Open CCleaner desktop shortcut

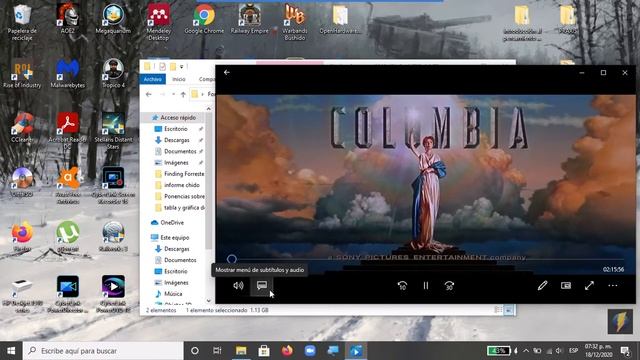pyautogui.click(x=22, y=128)
